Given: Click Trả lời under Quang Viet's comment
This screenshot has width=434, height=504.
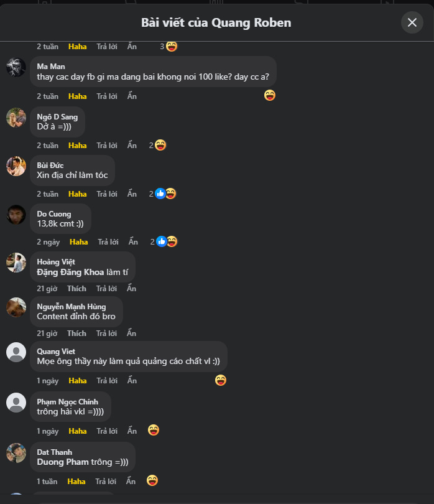Looking at the screenshot, I should point(107,381).
